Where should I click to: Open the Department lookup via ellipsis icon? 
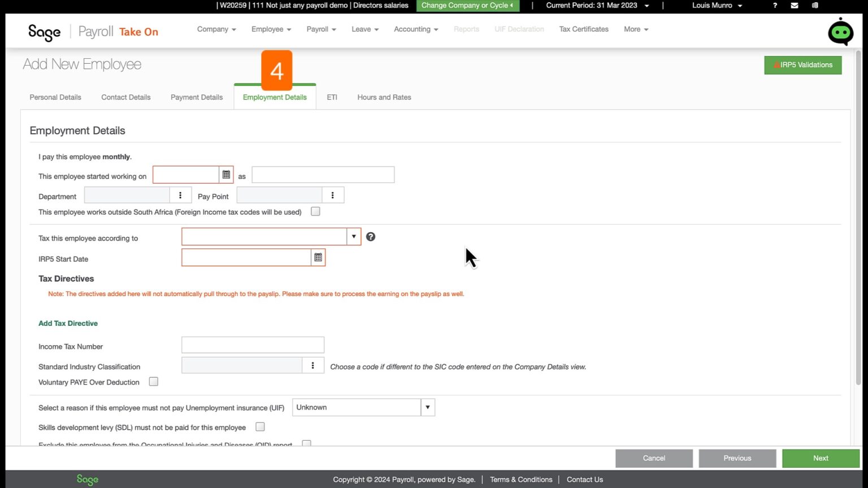click(180, 194)
